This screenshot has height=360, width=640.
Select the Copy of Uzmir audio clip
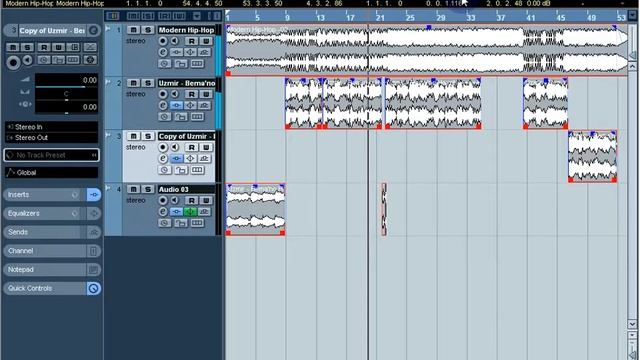[592, 156]
